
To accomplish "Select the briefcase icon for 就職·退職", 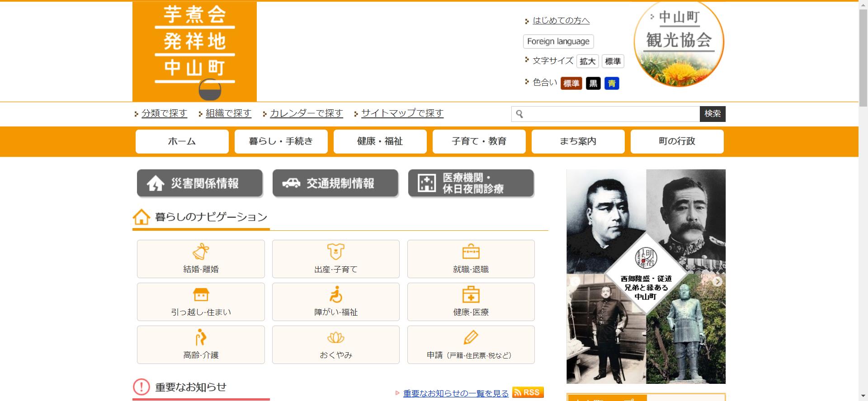I will click(471, 252).
